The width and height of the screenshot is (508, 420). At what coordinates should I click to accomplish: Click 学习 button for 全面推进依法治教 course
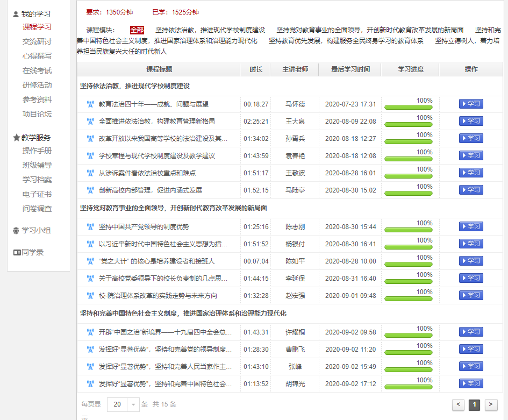[x=471, y=121]
